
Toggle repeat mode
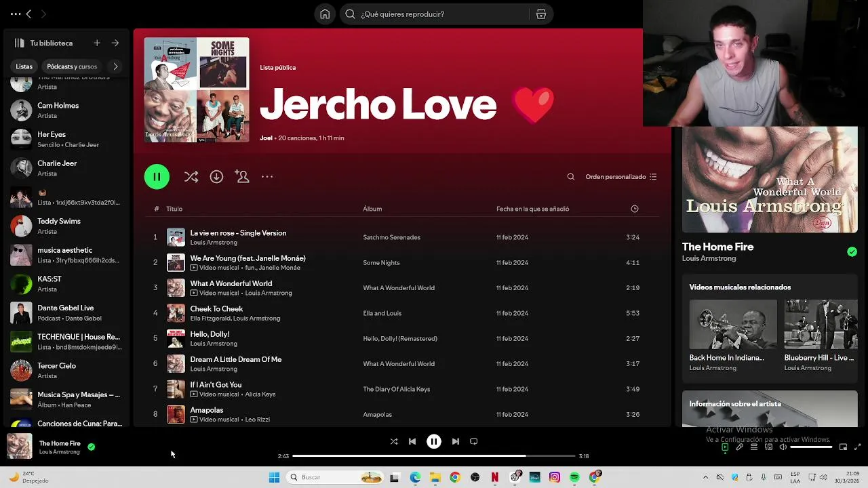(x=474, y=441)
